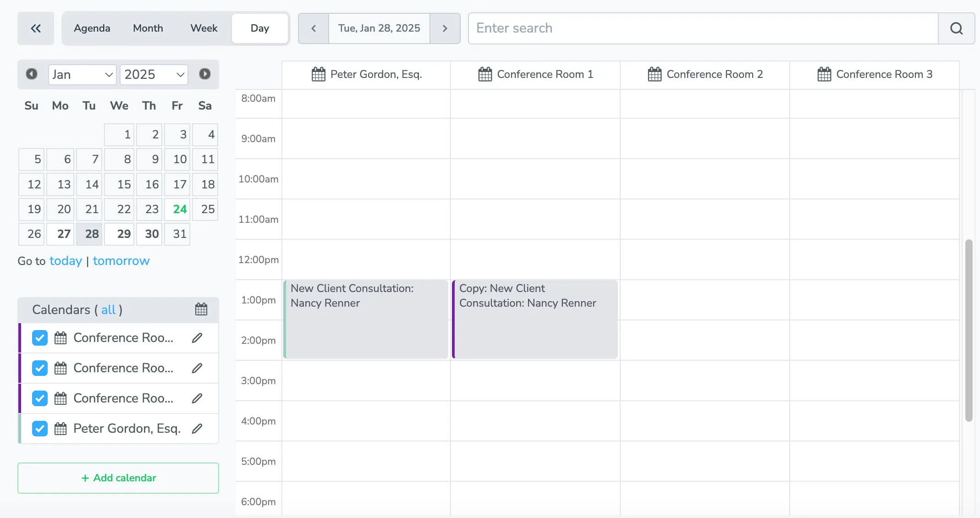Click the calendar icon in the Calendars header
This screenshot has height=518, width=980.
(201, 309)
